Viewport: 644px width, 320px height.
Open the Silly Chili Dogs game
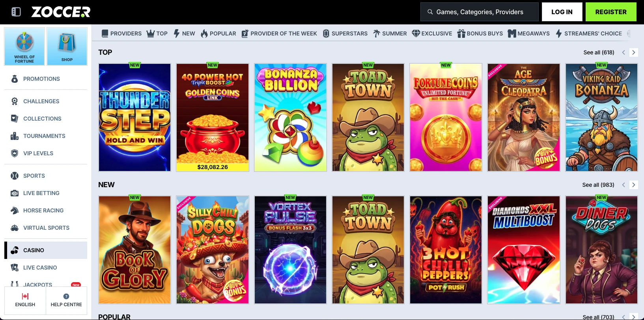tap(213, 250)
